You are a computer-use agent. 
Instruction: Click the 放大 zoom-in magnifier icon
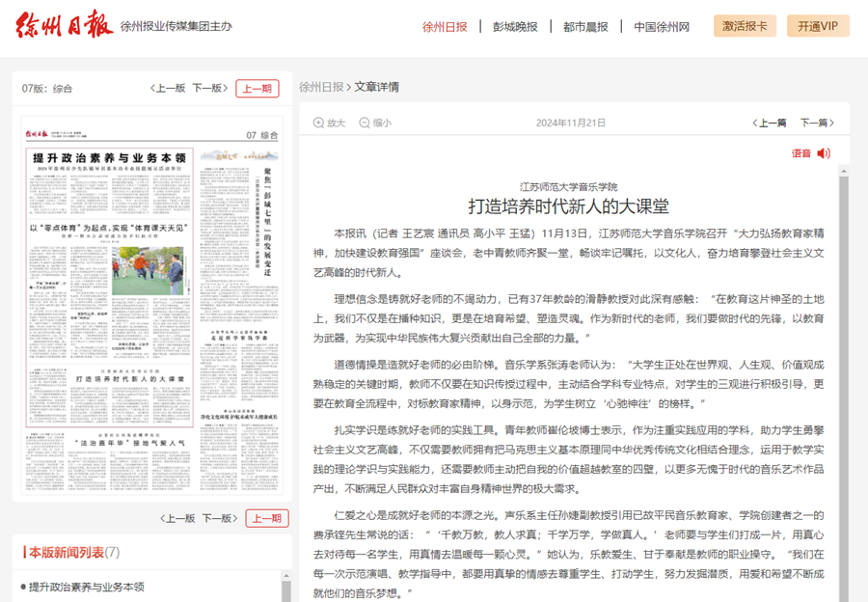tap(318, 123)
